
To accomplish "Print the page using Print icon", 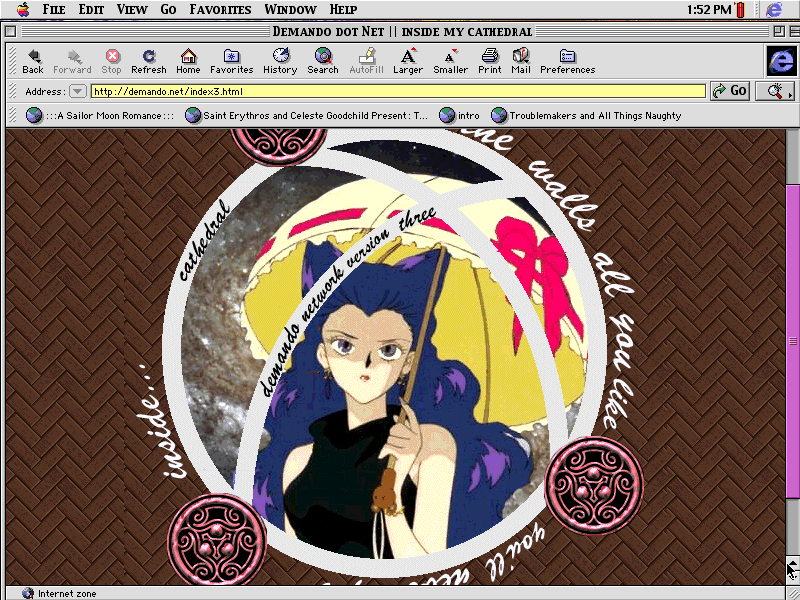I will pos(490,57).
